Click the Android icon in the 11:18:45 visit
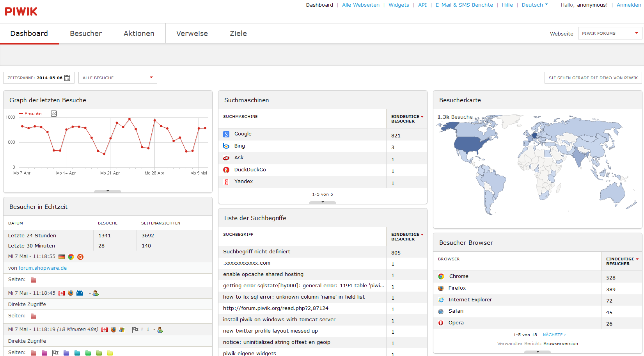The width and height of the screenshot is (644, 356). tap(80, 293)
